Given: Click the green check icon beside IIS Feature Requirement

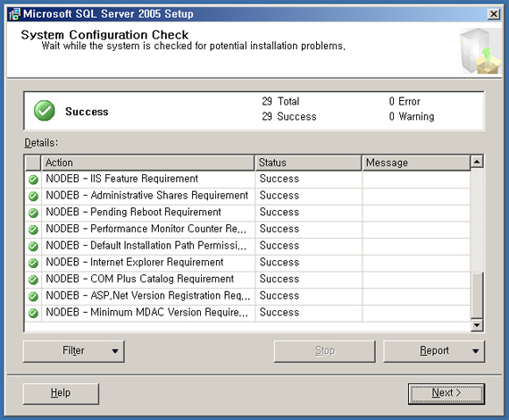Looking at the screenshot, I should click(x=33, y=180).
